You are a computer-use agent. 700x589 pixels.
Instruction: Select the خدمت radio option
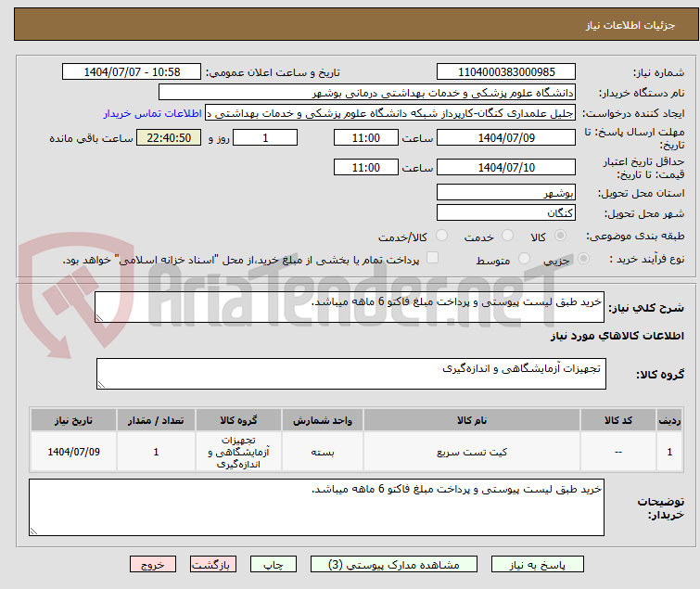507,236
